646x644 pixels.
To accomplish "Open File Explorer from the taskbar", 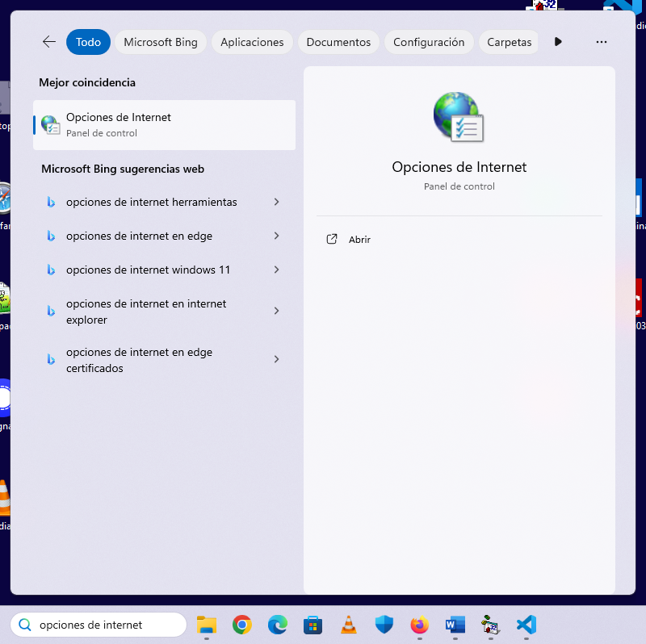I will click(208, 625).
